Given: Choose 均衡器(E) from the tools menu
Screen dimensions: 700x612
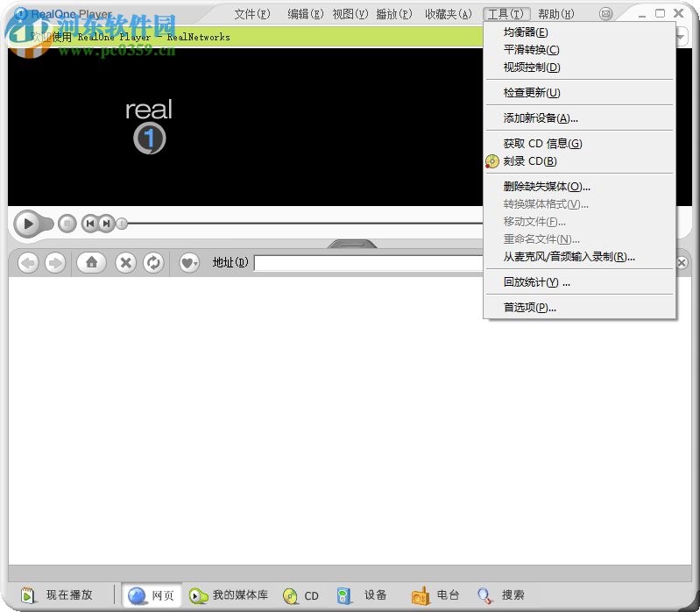Looking at the screenshot, I should pos(579,32).
